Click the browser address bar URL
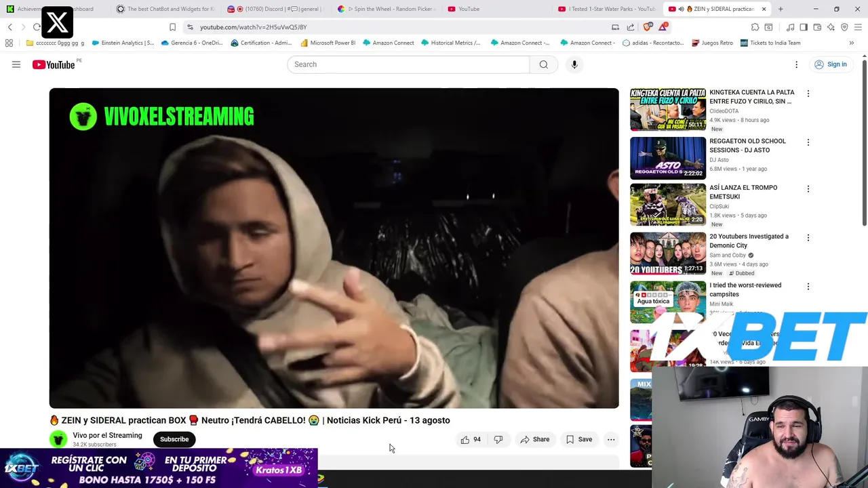This screenshot has width=868, height=488. [253, 27]
